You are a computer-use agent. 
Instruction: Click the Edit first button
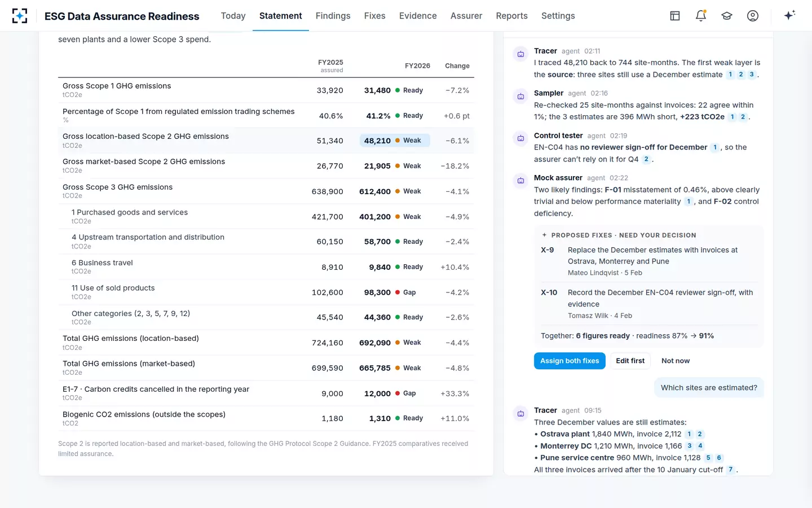630,361
